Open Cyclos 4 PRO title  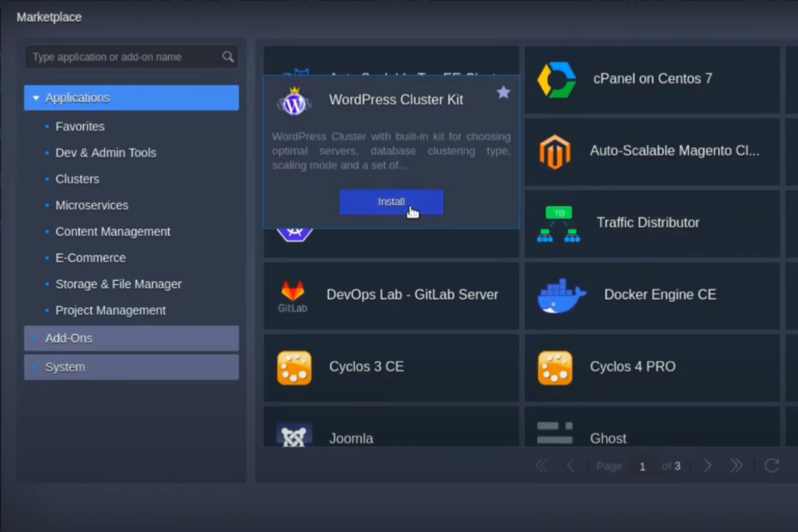click(x=633, y=367)
